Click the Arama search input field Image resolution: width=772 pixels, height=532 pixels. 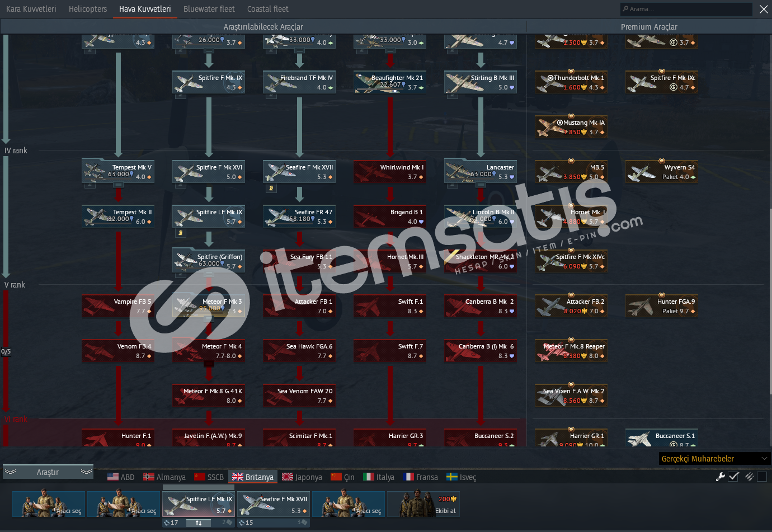click(686, 9)
